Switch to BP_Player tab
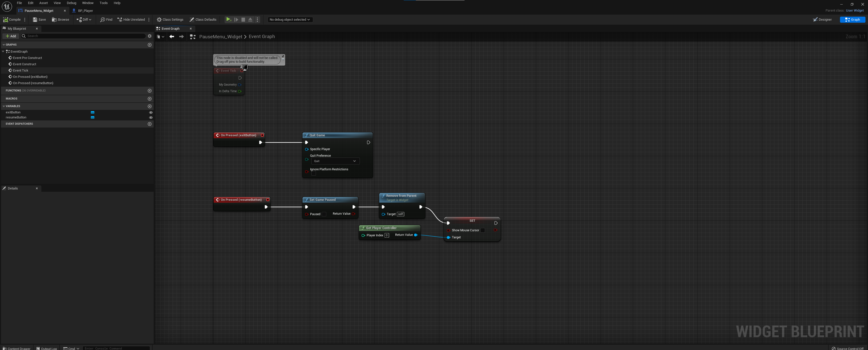Screen dimensions: 868x350 (x=85, y=11)
